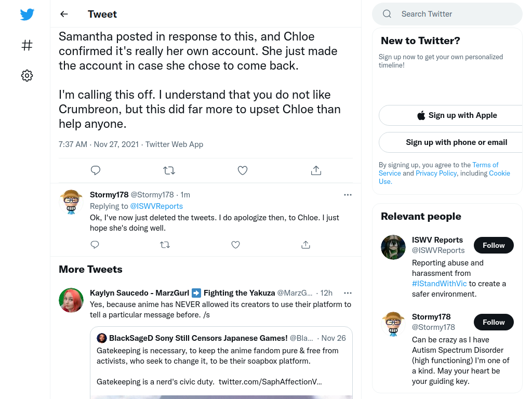Sign up with Apple

click(457, 115)
